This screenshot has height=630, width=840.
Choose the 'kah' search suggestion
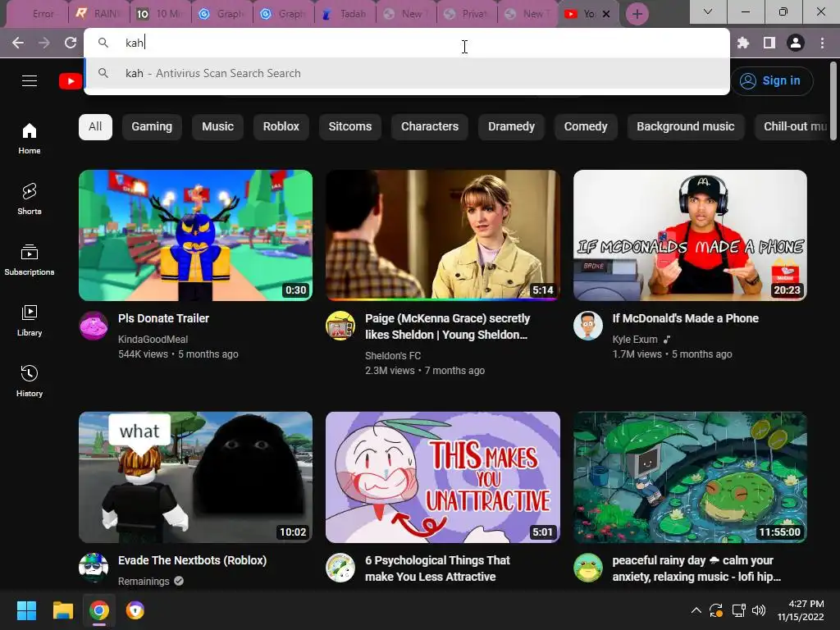pyautogui.click(x=407, y=73)
